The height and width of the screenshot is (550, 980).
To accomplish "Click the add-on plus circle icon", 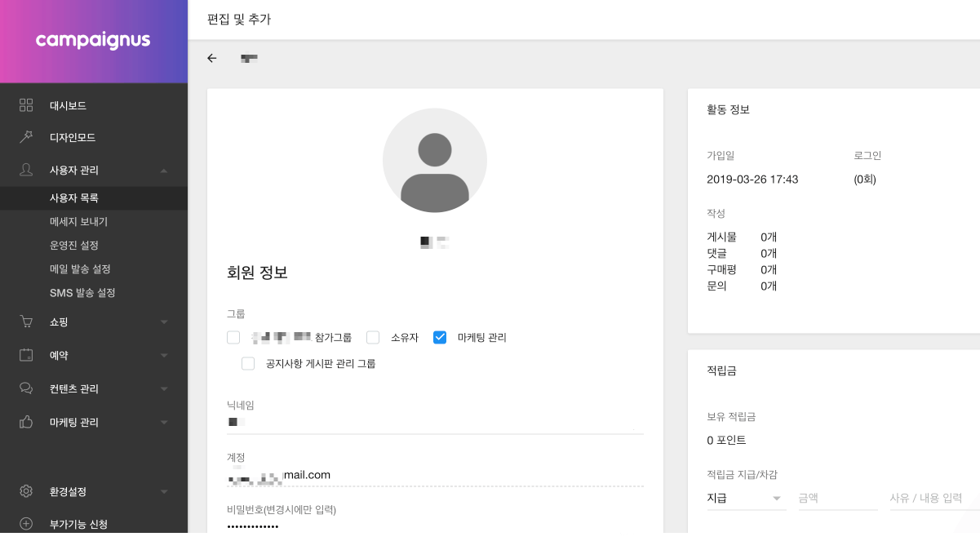I will tap(26, 524).
